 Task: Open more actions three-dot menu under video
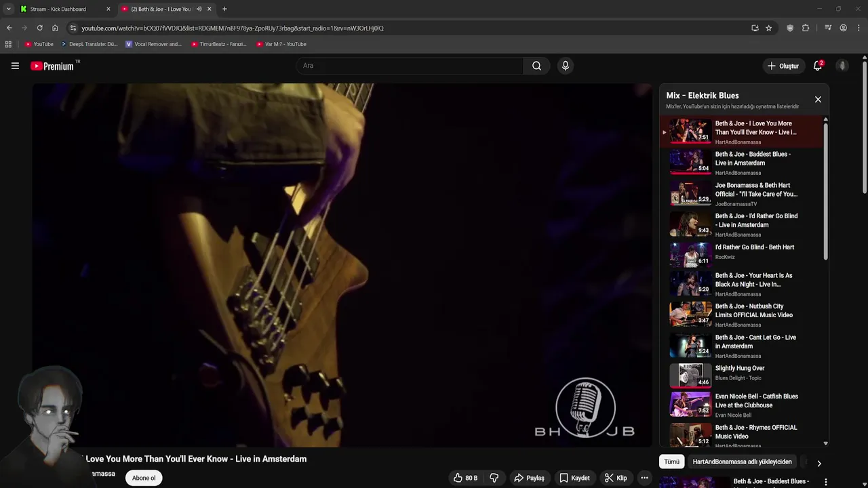tap(644, 478)
